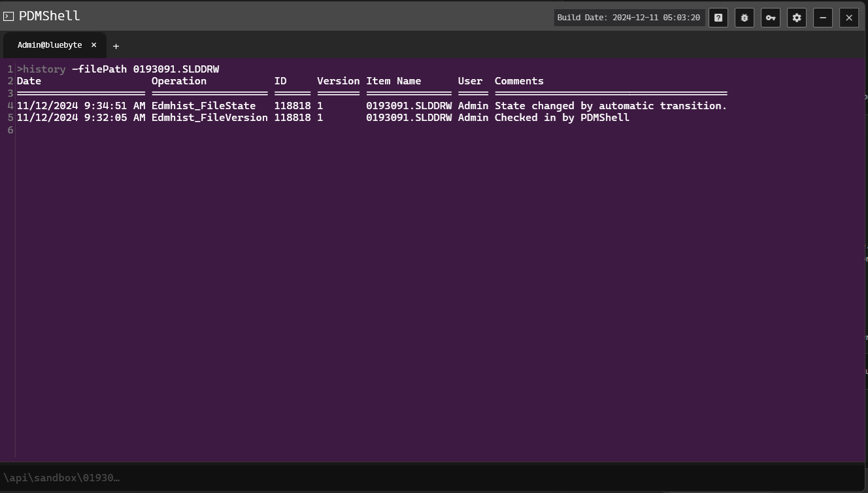The image size is (868, 493).
Task: Click the sandbox path in the status bar
Action: coord(62,477)
